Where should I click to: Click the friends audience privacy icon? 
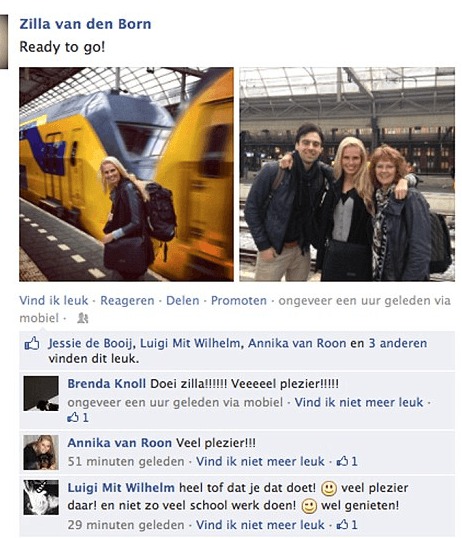(82, 318)
